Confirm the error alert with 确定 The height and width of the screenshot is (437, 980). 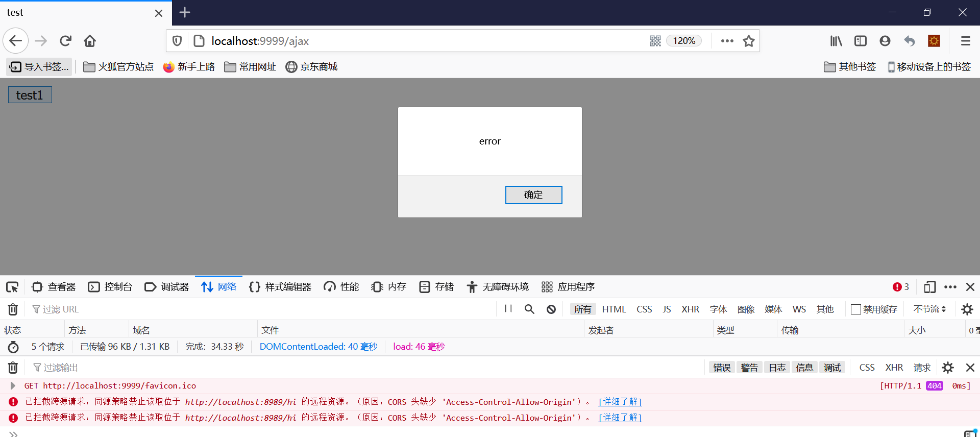(533, 195)
